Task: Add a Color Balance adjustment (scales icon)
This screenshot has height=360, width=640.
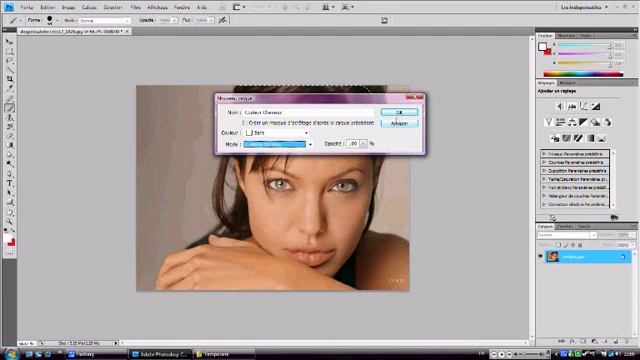Action: point(572,122)
